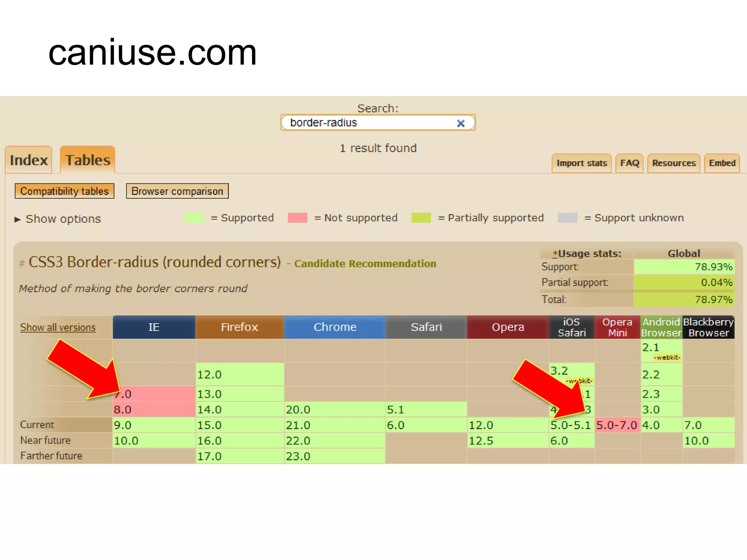This screenshot has width=747, height=560.
Task: Click the Firefox 13.0 cell
Action: click(x=240, y=394)
